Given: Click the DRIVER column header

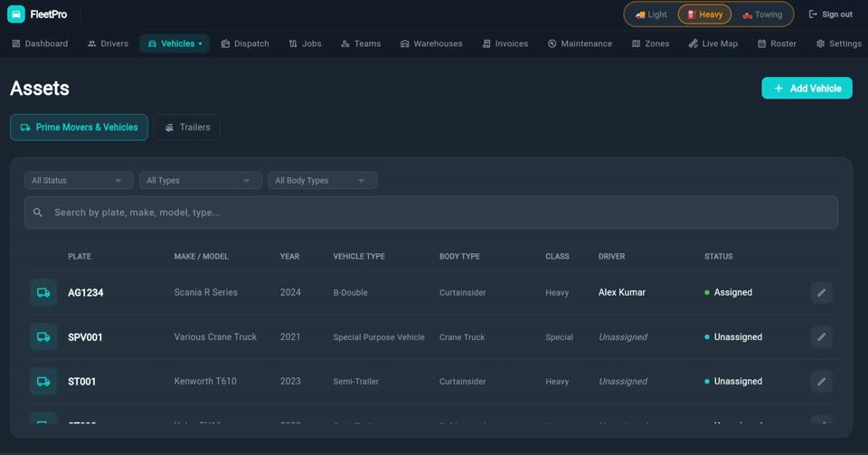Looking at the screenshot, I should point(612,256).
